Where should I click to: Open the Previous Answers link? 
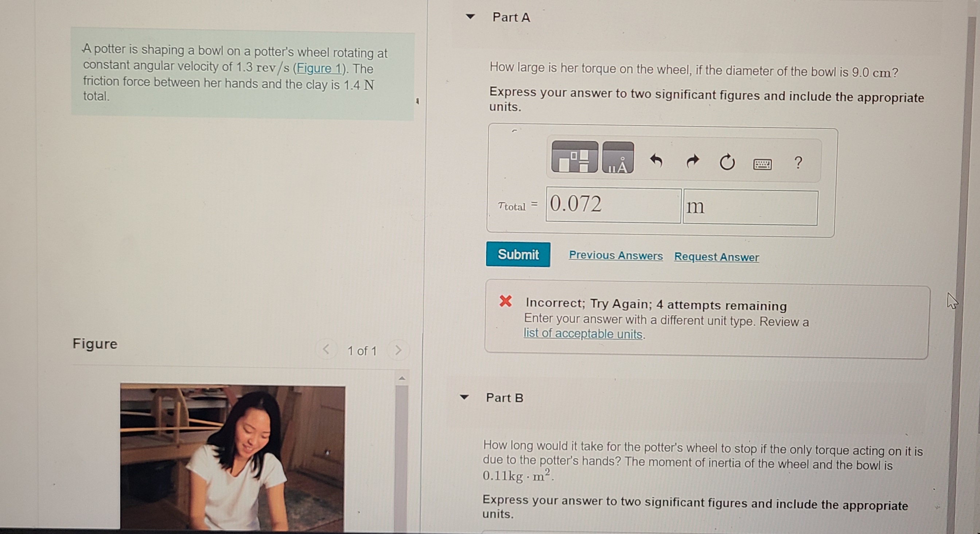615,255
